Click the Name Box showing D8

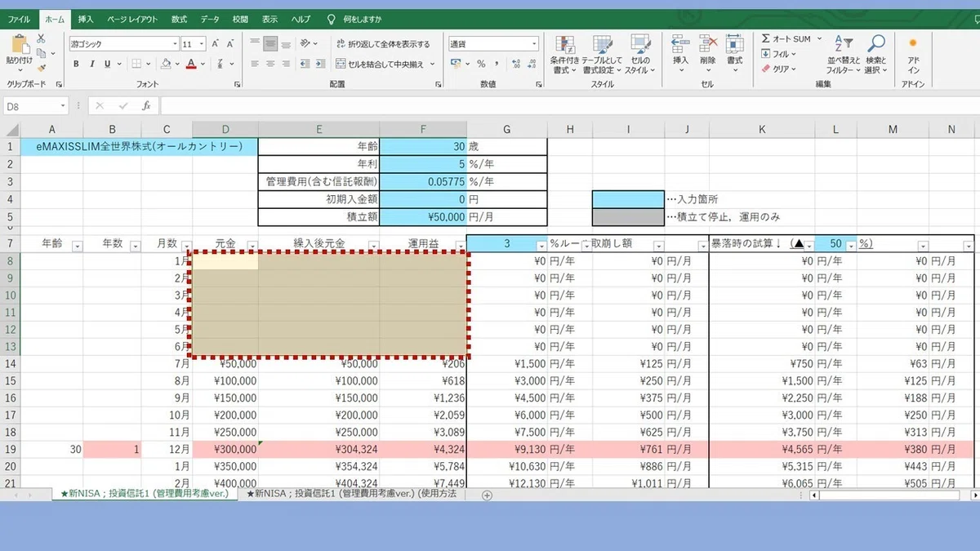36,106
